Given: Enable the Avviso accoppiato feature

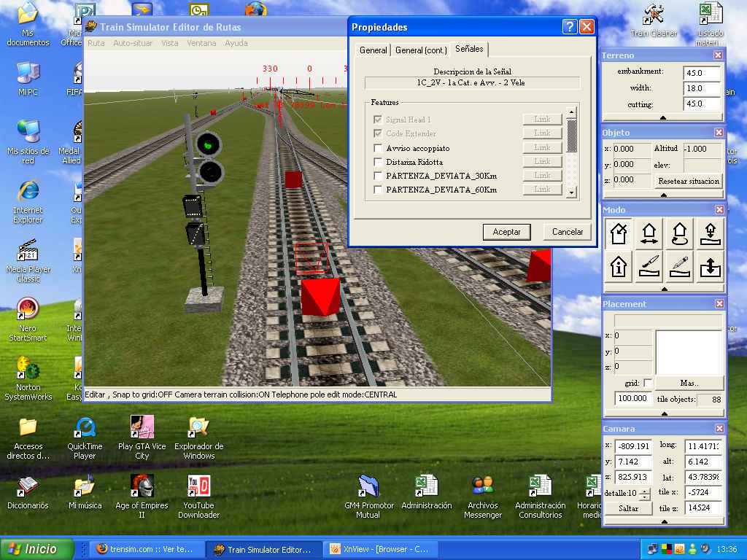Looking at the screenshot, I should click(378, 148).
